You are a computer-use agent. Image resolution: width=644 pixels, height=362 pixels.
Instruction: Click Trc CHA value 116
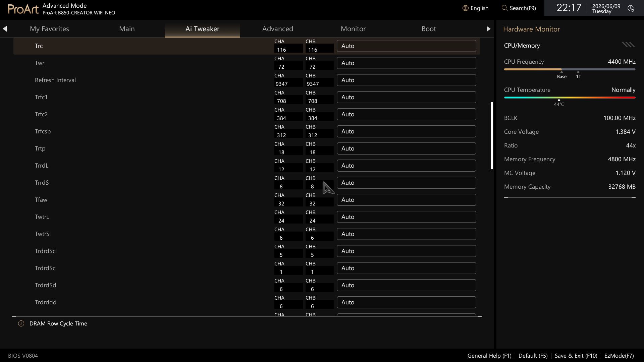pos(281,50)
